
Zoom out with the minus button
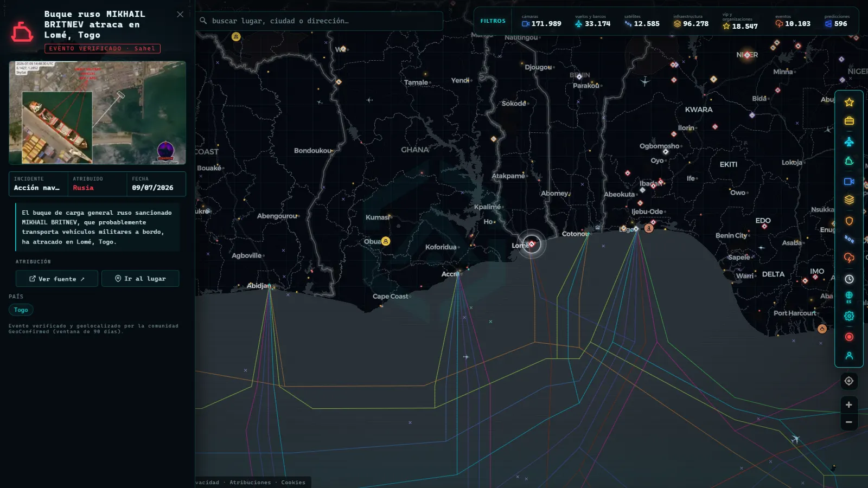(x=849, y=422)
